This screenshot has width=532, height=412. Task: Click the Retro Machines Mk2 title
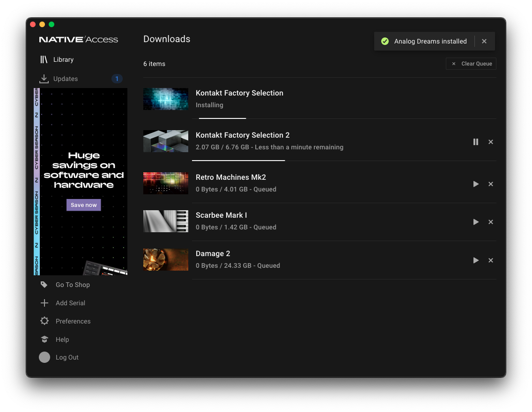coord(231,177)
